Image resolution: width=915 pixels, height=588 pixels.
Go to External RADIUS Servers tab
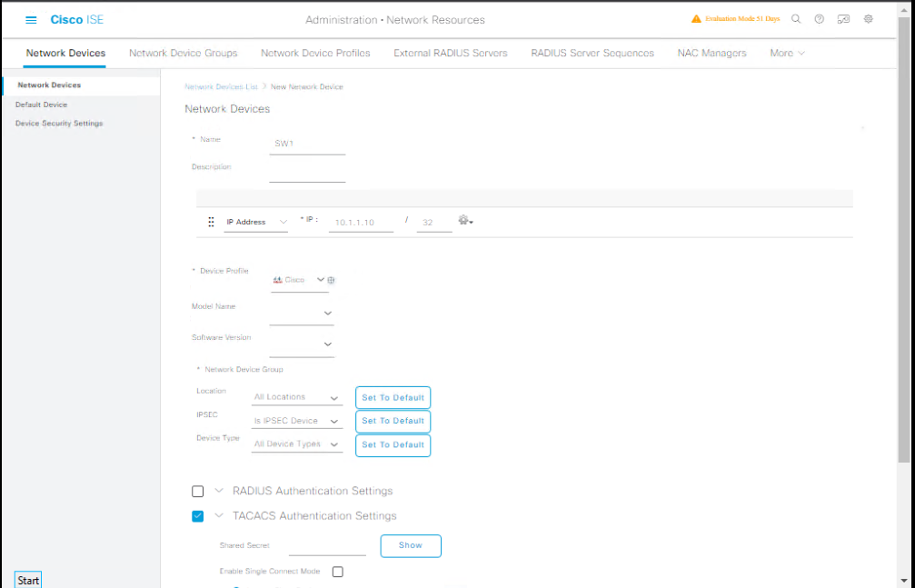(x=451, y=53)
